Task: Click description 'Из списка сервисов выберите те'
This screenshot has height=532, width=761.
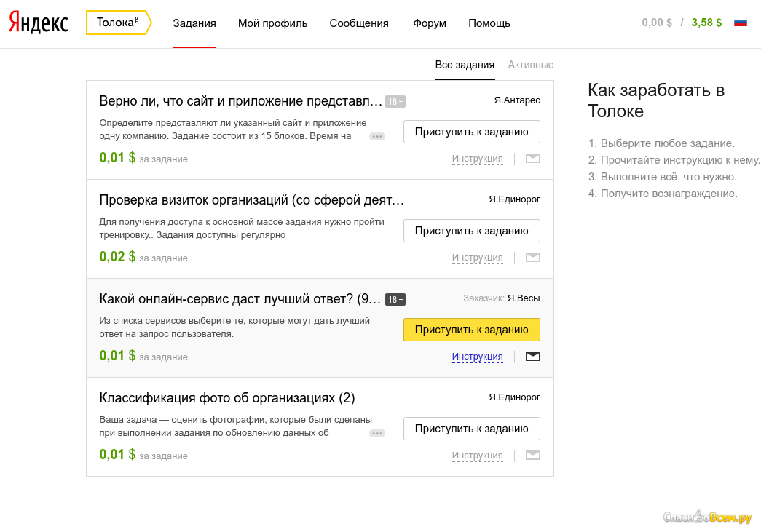Action: pyautogui.click(x=234, y=327)
